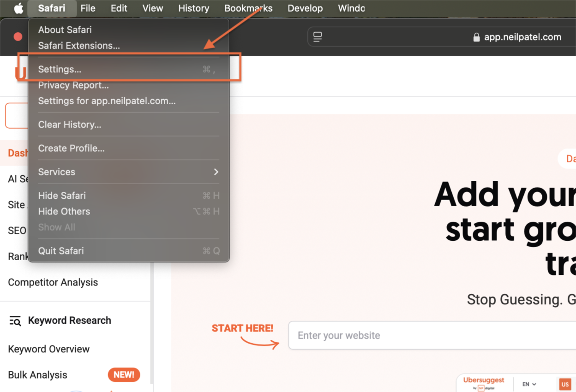Expand the Services submenu
This screenshot has width=576, height=392.
tap(129, 172)
